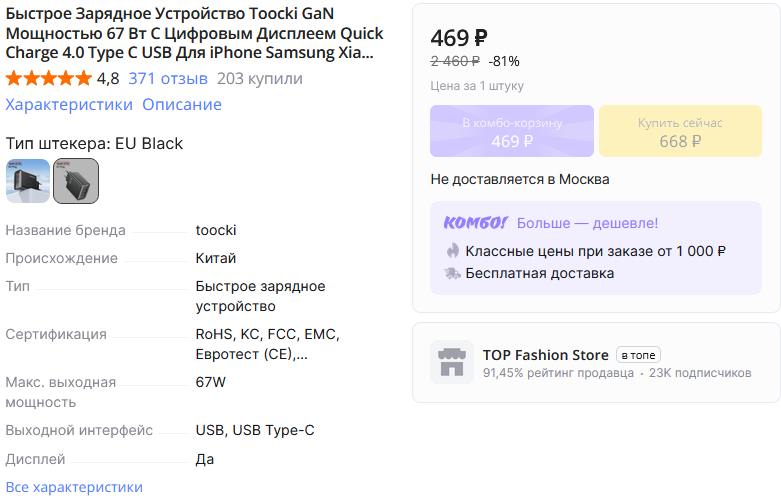Click the delivery truck icon beside Бесплатная доставка

pos(452,273)
